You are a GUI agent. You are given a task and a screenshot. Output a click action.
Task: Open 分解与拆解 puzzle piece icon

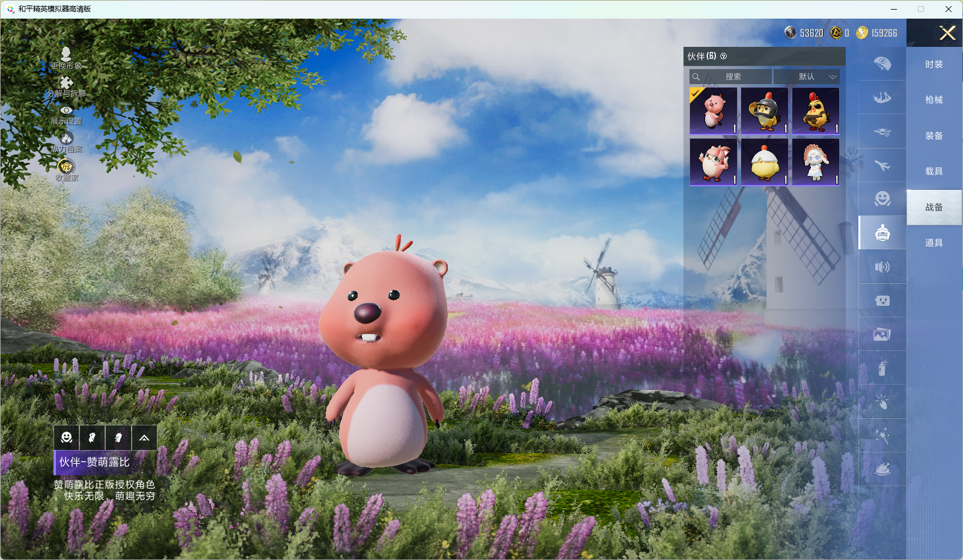click(66, 82)
